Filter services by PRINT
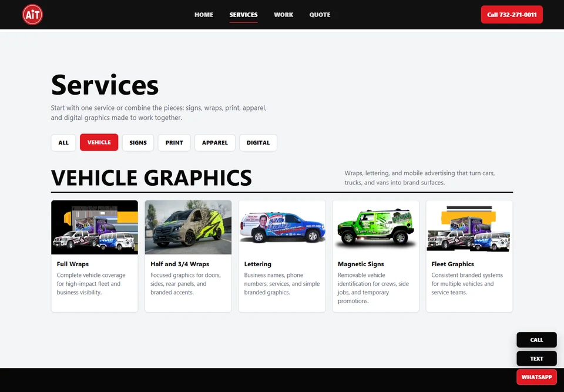The height and width of the screenshot is (392, 564). coord(174,143)
